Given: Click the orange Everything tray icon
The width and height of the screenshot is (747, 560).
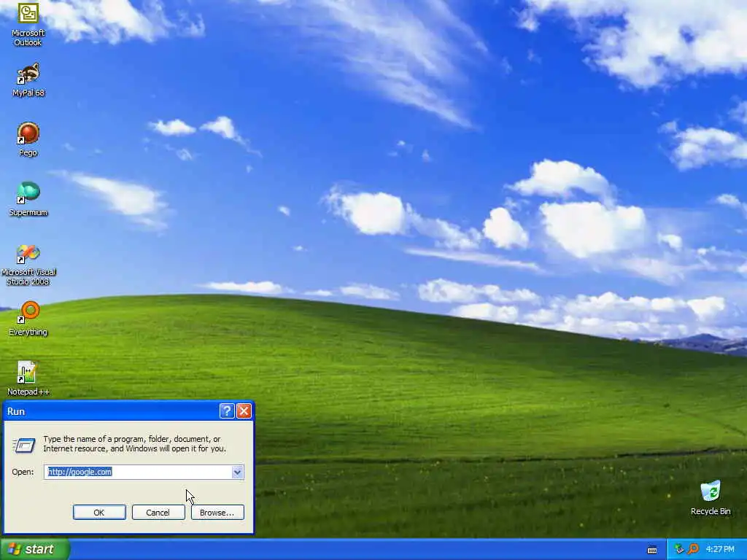Looking at the screenshot, I should 693,549.
